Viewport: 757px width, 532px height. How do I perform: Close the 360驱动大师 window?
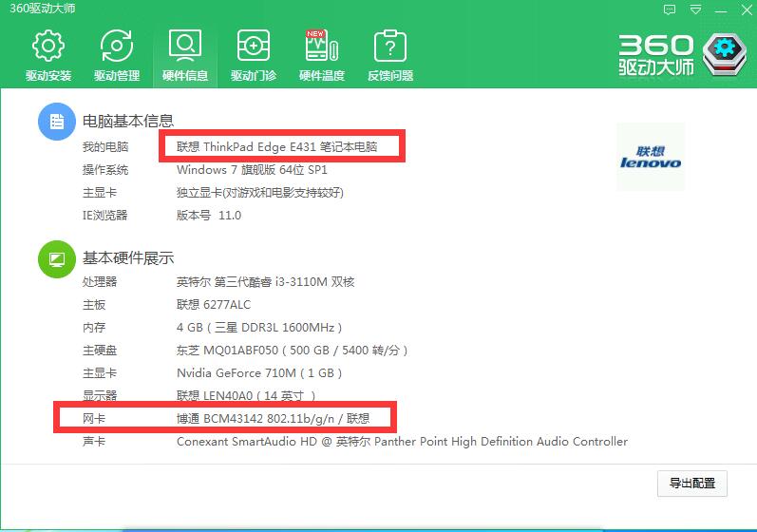point(747,10)
